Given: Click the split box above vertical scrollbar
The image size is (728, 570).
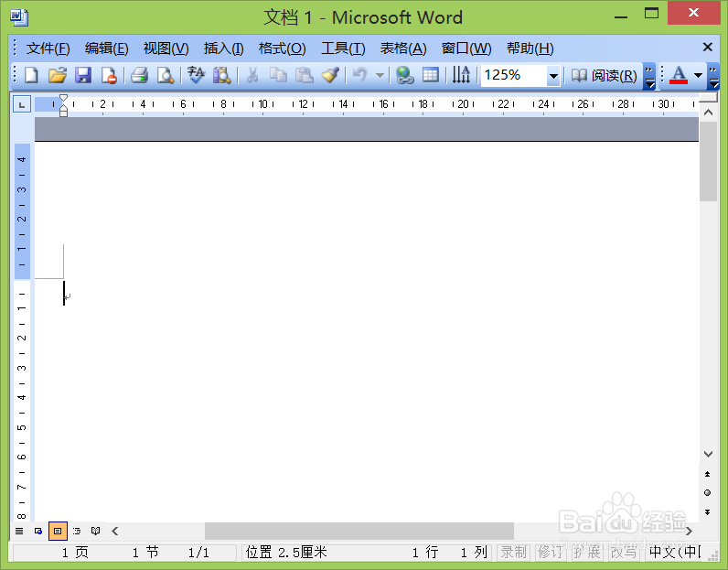Looking at the screenshot, I should (708, 98).
